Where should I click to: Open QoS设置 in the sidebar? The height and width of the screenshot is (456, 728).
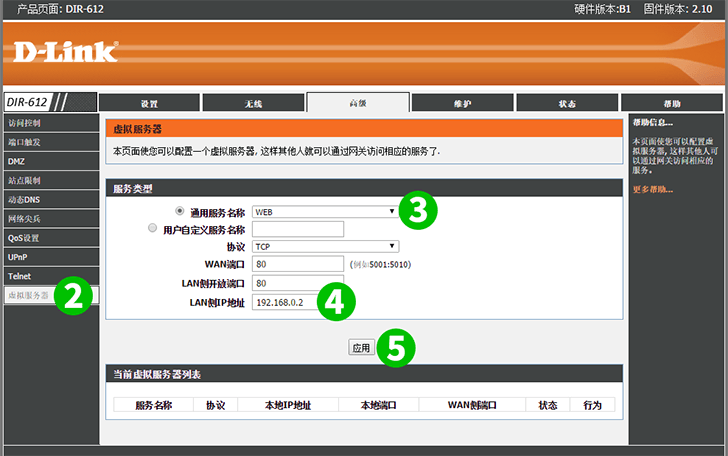point(51,238)
